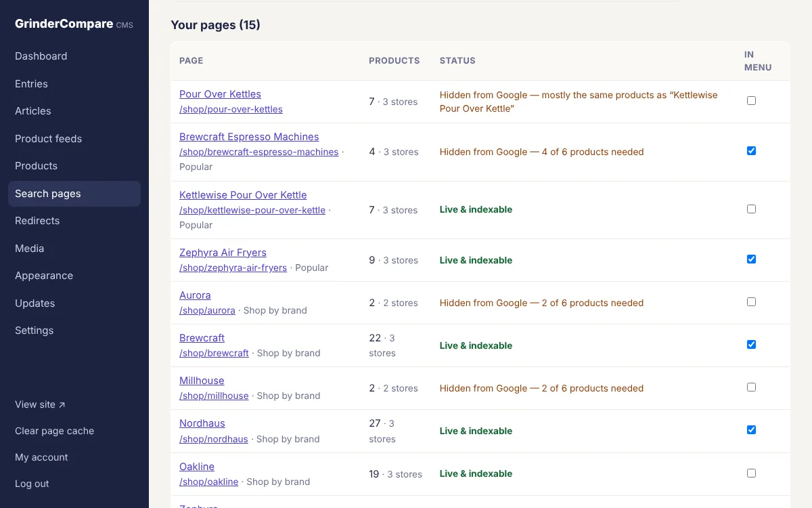Open Kettlewise Pour Over Kettle page
The image size is (812, 508).
point(243,195)
